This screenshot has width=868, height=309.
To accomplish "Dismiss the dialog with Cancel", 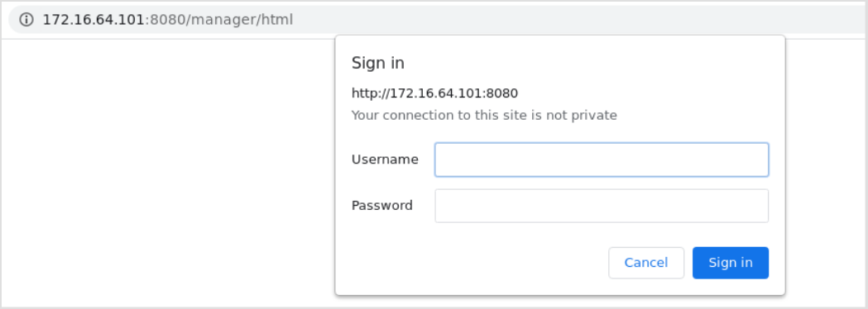I will pos(646,263).
